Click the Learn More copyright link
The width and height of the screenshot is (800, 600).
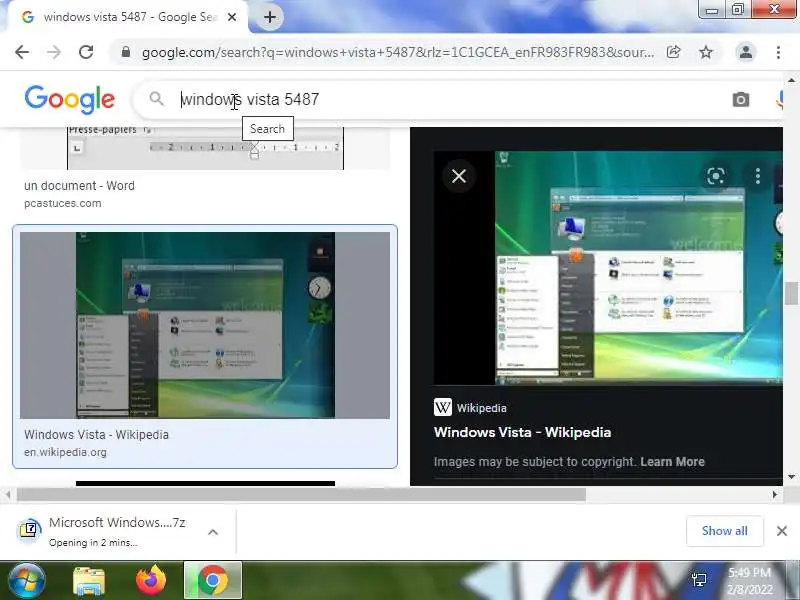click(x=672, y=462)
